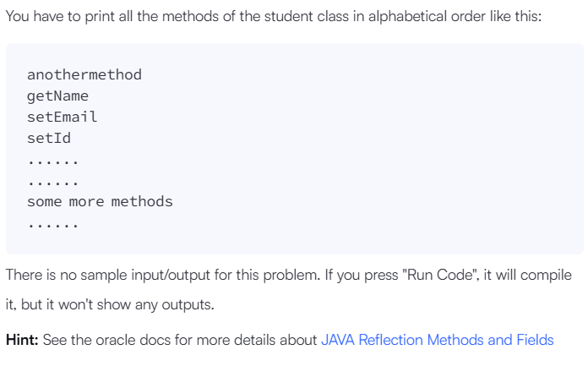Click the "some more methods" line
This screenshot has height=366, width=588.
pos(100,201)
